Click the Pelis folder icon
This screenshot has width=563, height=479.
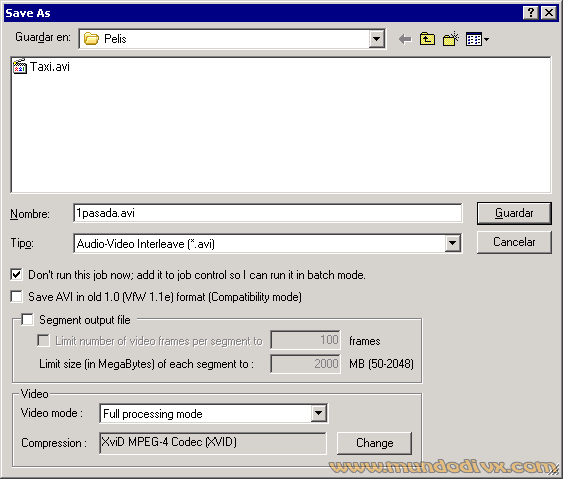(91, 39)
